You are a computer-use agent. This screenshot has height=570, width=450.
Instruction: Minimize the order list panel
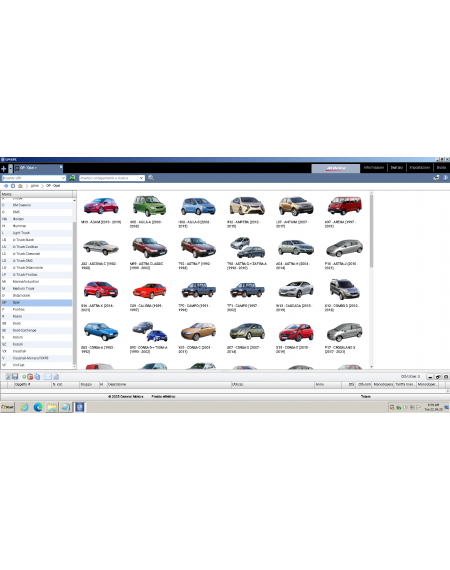point(430,377)
